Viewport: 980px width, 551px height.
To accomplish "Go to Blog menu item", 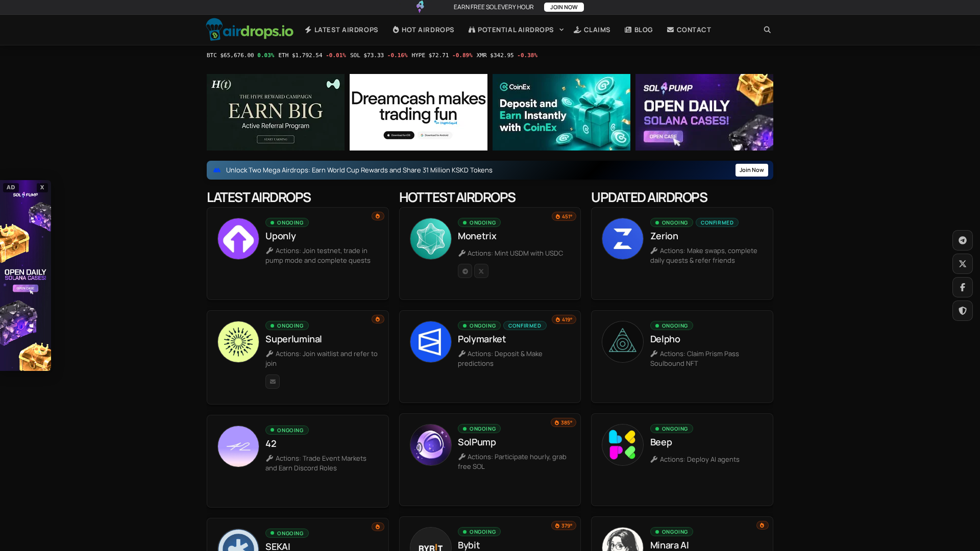I will 639,30.
